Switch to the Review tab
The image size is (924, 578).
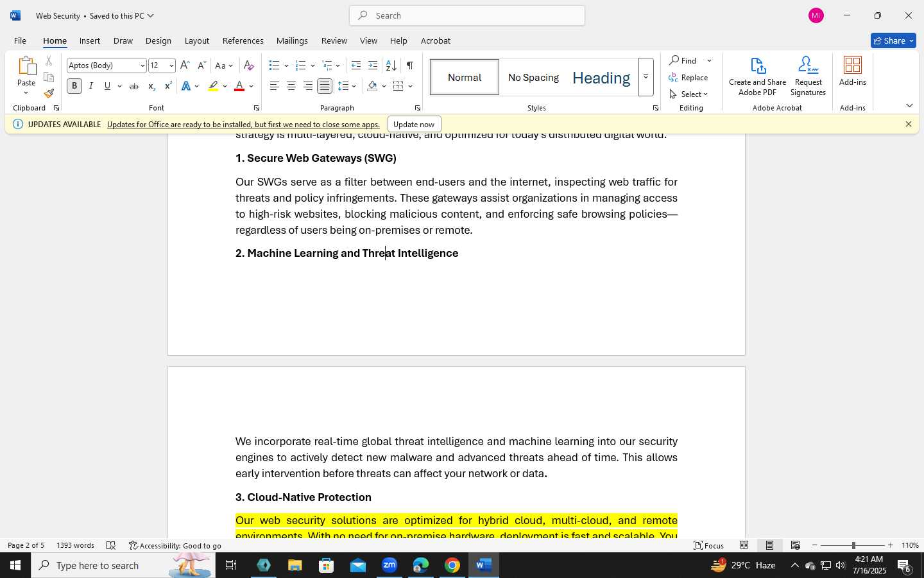point(334,40)
